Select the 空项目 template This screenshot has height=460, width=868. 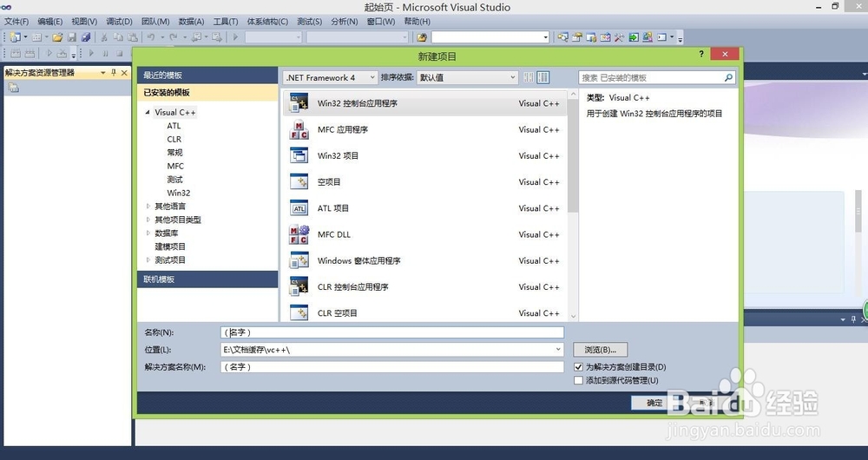coord(424,182)
